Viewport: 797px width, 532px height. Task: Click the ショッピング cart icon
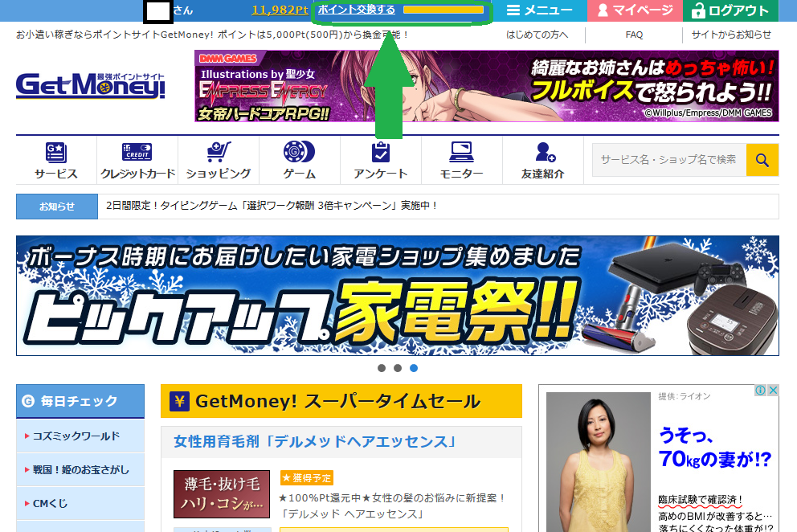[x=217, y=151]
